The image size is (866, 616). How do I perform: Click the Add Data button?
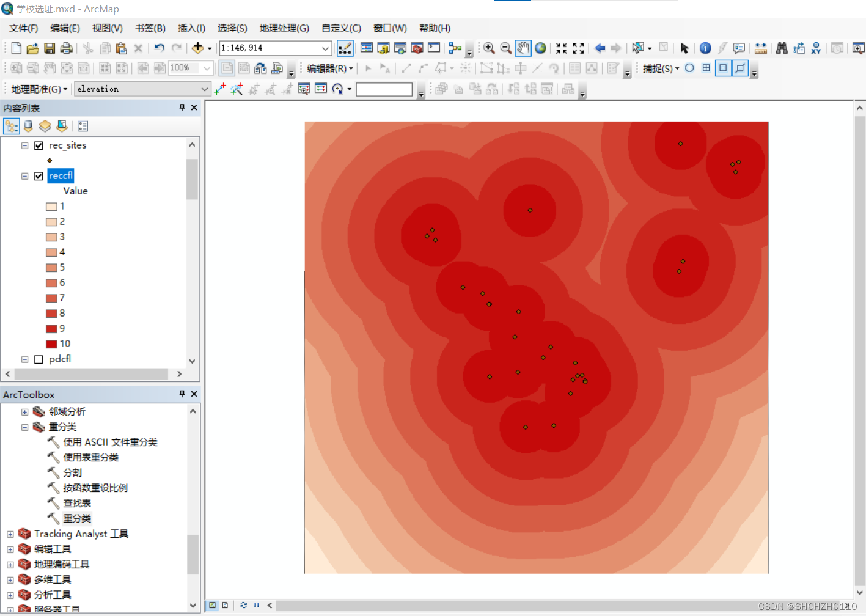[197, 48]
